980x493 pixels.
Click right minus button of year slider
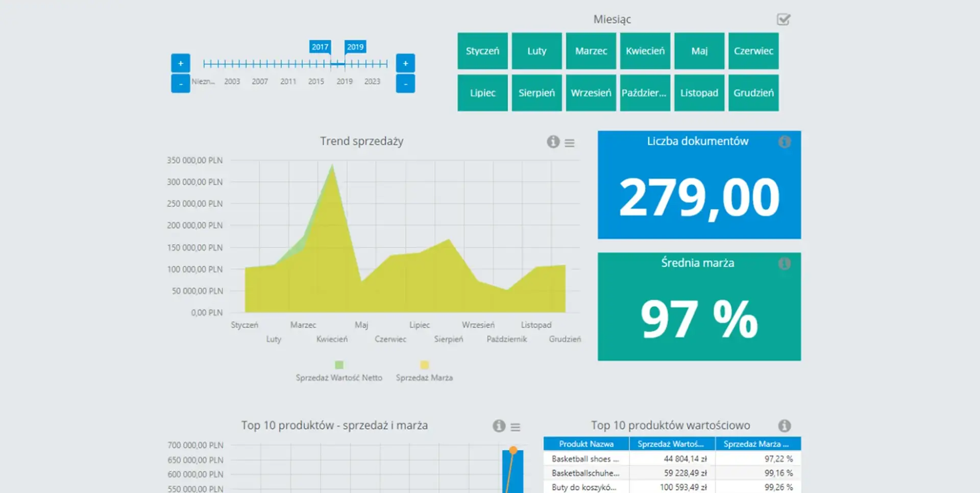(x=405, y=84)
